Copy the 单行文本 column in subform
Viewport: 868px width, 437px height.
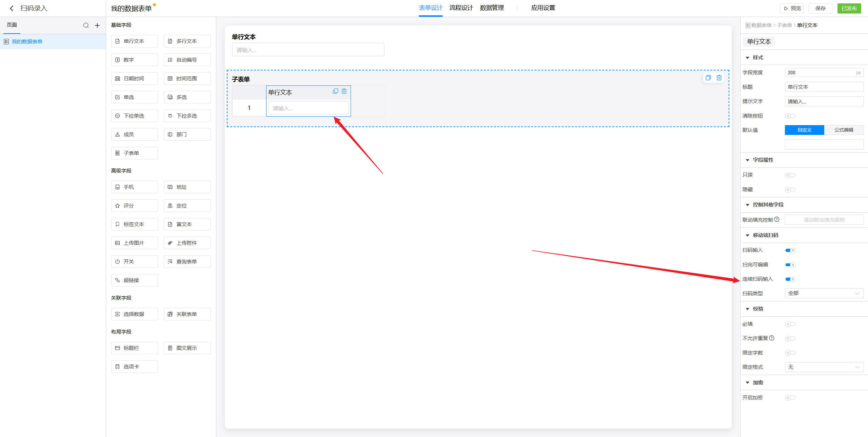335,91
